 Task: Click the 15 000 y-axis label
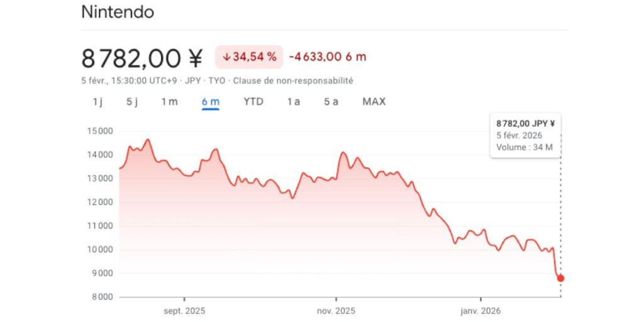[x=99, y=131]
